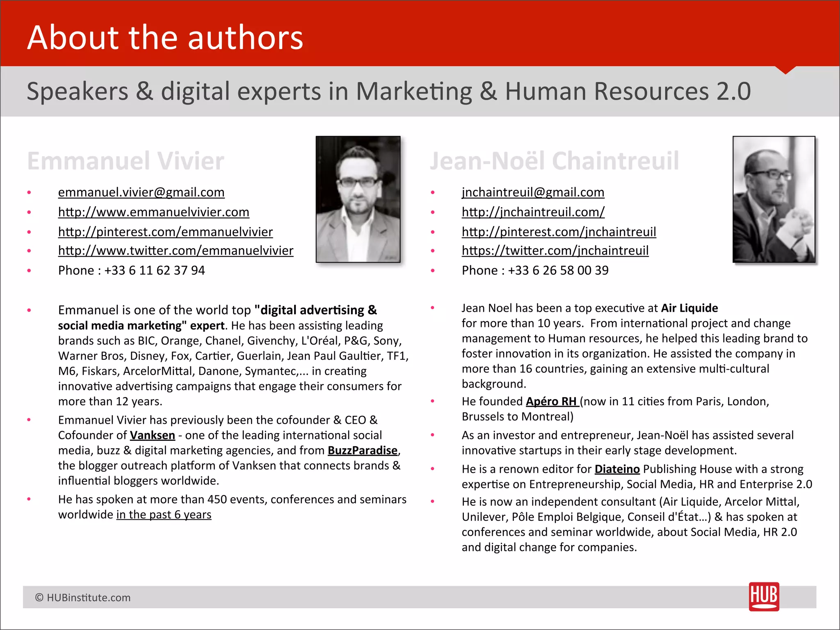Click the "About the authors" title

[165, 37]
